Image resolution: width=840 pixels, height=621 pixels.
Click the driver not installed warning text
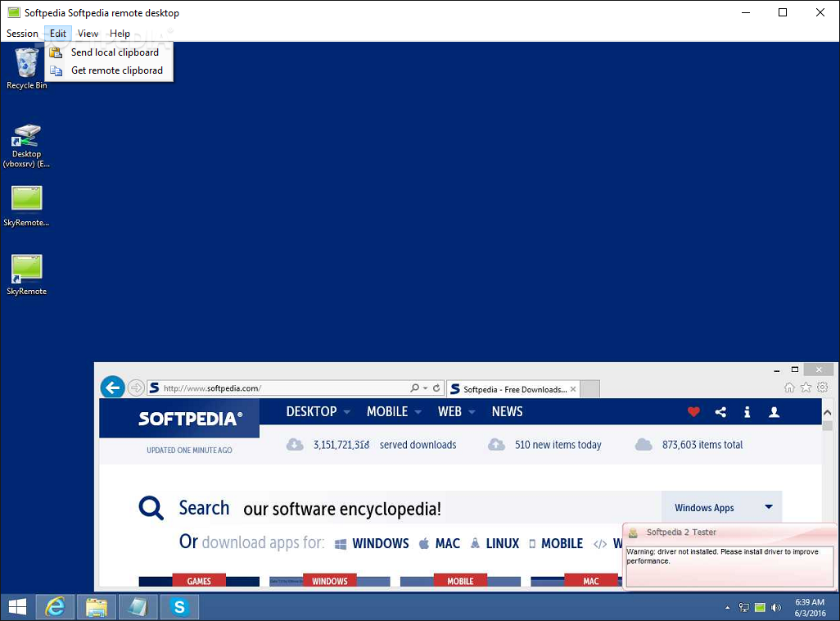(723, 556)
